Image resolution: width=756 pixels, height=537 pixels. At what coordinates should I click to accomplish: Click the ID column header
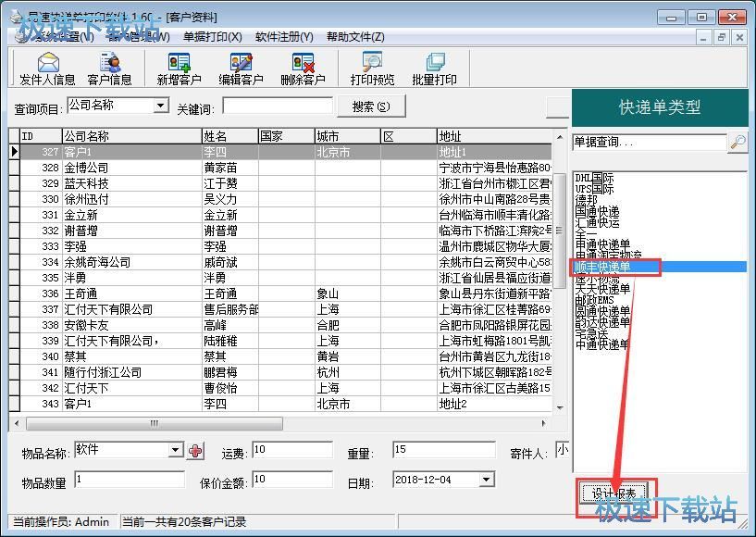click(x=41, y=136)
